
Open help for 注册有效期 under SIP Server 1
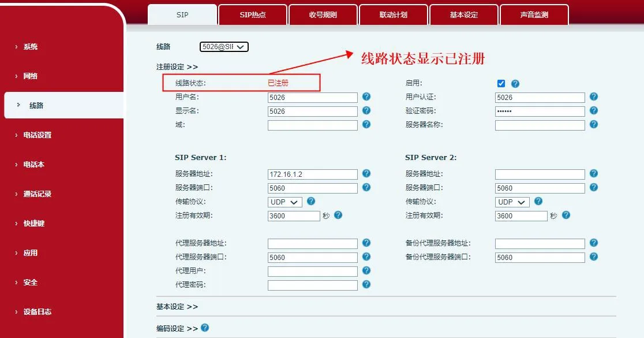click(x=338, y=215)
